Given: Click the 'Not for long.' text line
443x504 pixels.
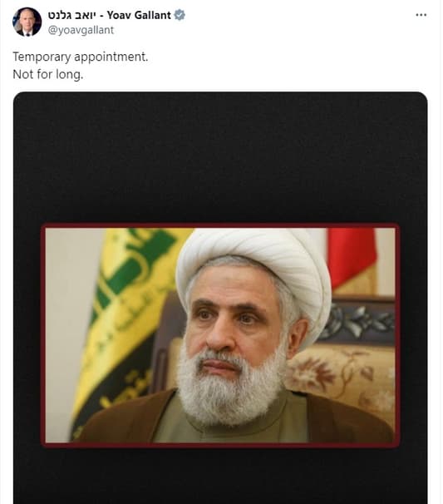Looking at the screenshot, I should (48, 75).
